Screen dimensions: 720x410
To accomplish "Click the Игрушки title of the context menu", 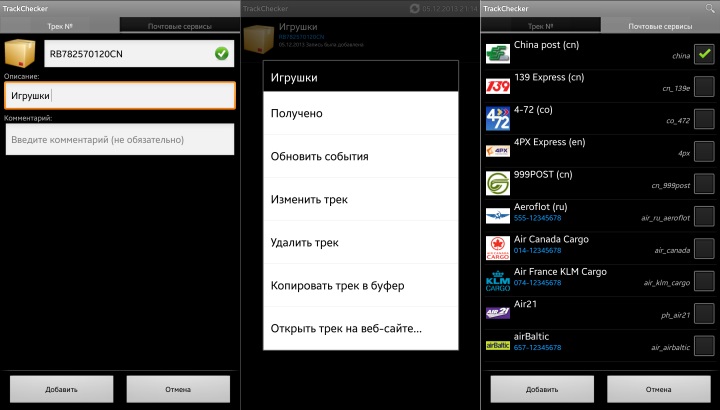I will click(294, 78).
